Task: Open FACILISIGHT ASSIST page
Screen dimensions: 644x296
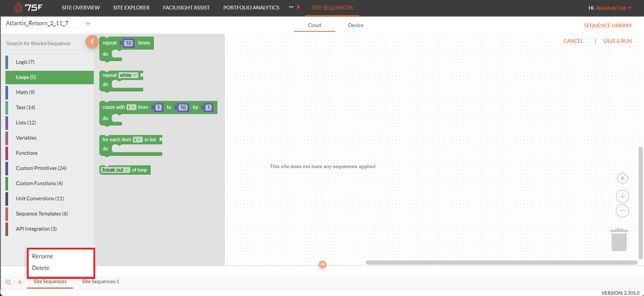Action: (x=186, y=7)
